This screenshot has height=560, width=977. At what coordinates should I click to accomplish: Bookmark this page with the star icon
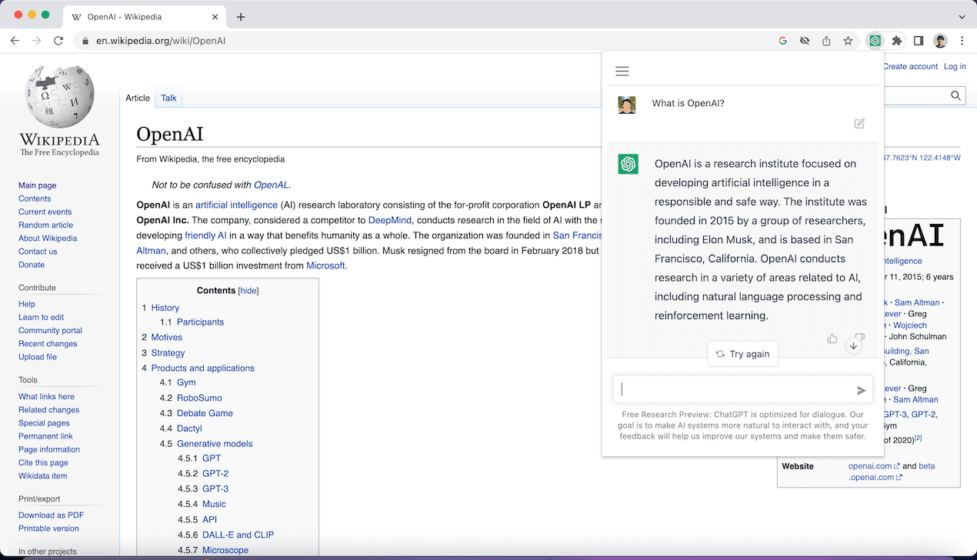pyautogui.click(x=848, y=41)
